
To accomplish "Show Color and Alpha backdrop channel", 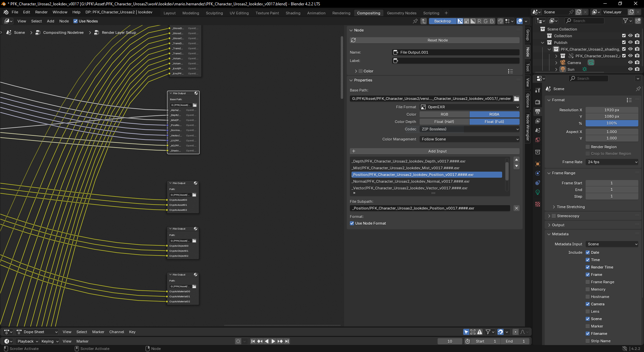I will [x=460, y=21].
